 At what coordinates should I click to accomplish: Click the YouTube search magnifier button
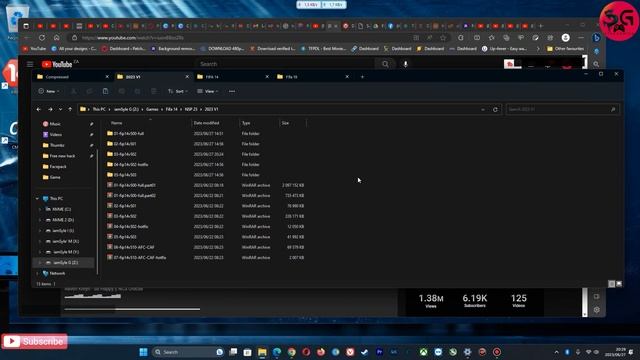coord(385,64)
